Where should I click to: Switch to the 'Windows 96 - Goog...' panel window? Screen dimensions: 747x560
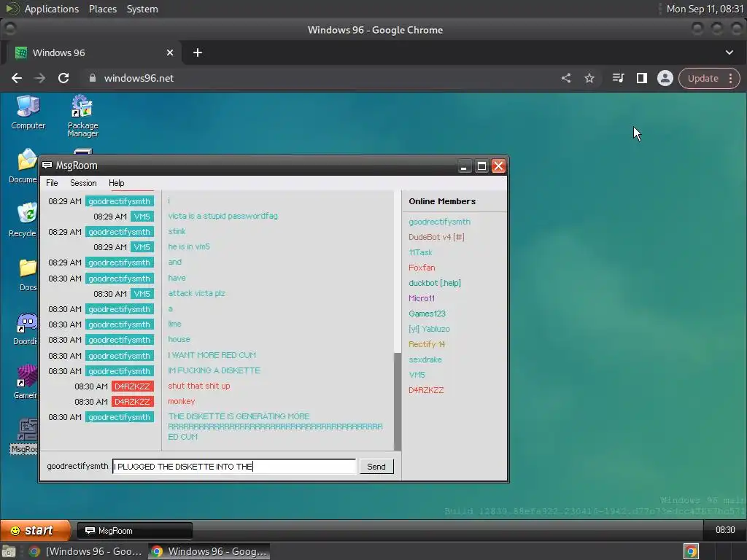coord(209,551)
